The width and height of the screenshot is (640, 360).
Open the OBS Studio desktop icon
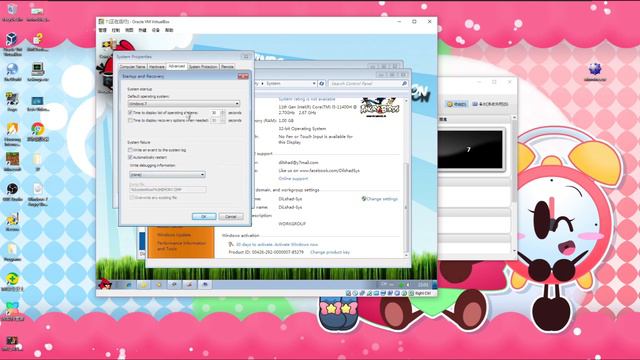tap(12, 192)
